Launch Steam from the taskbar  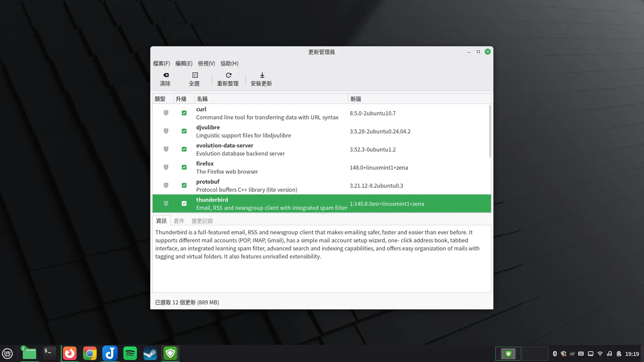[x=150, y=353]
